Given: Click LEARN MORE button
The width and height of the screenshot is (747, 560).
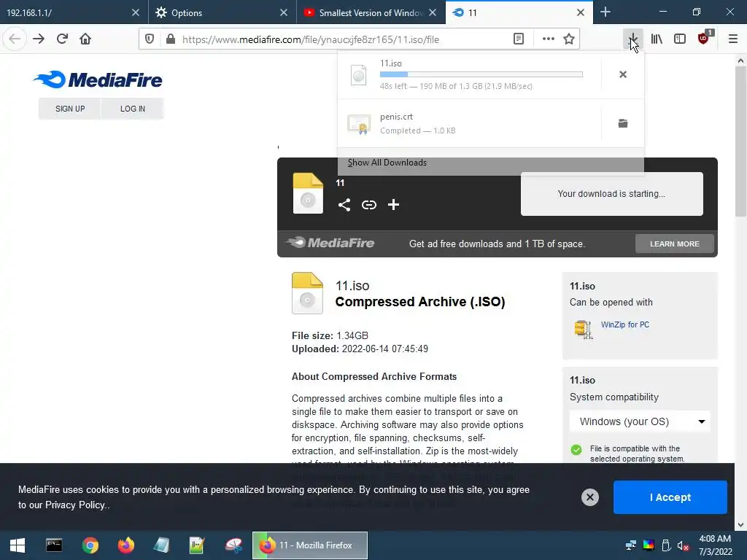Looking at the screenshot, I should (x=675, y=244).
